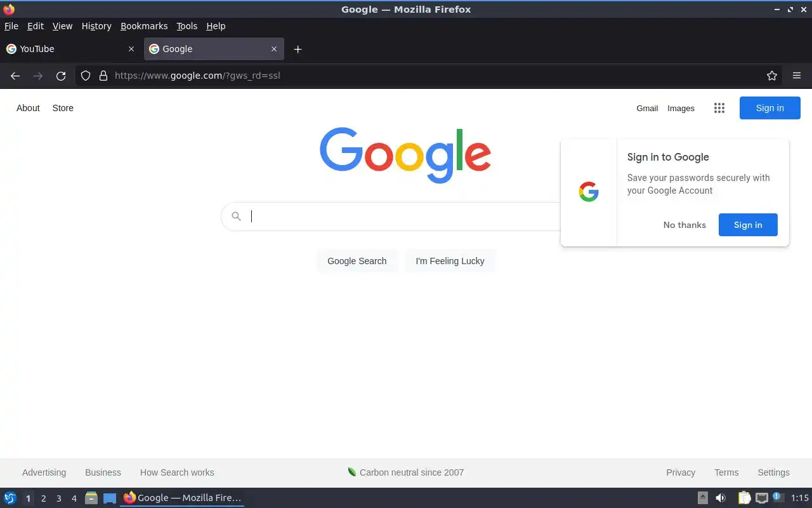Click the network icon in system tray
Viewport: 812px width, 508px height.
(762, 498)
